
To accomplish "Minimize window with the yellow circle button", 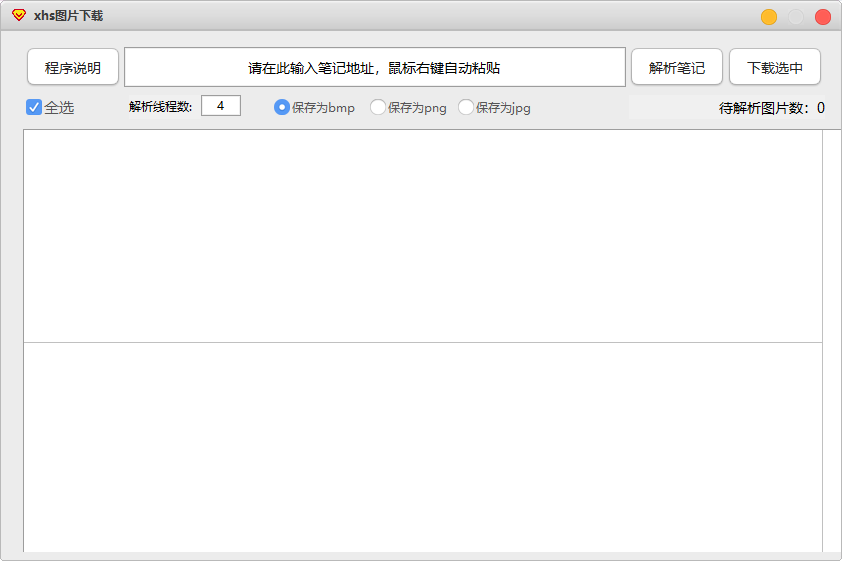I will [x=768, y=17].
